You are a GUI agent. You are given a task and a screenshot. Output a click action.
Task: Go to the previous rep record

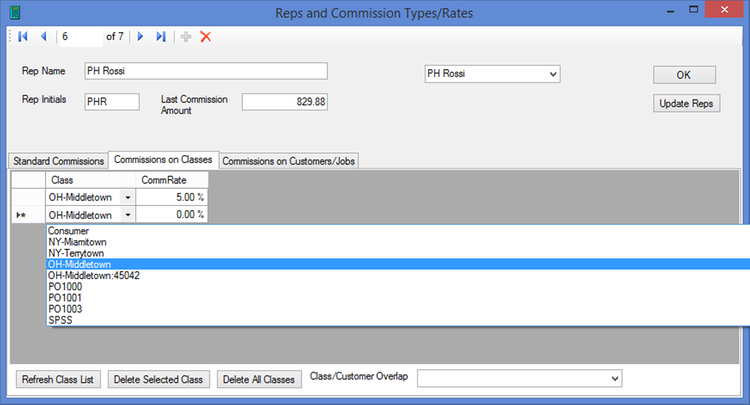[44, 36]
